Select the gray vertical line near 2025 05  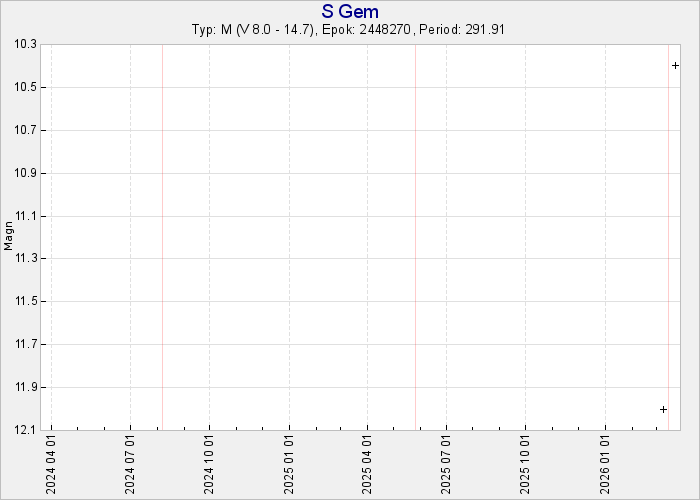415,237
